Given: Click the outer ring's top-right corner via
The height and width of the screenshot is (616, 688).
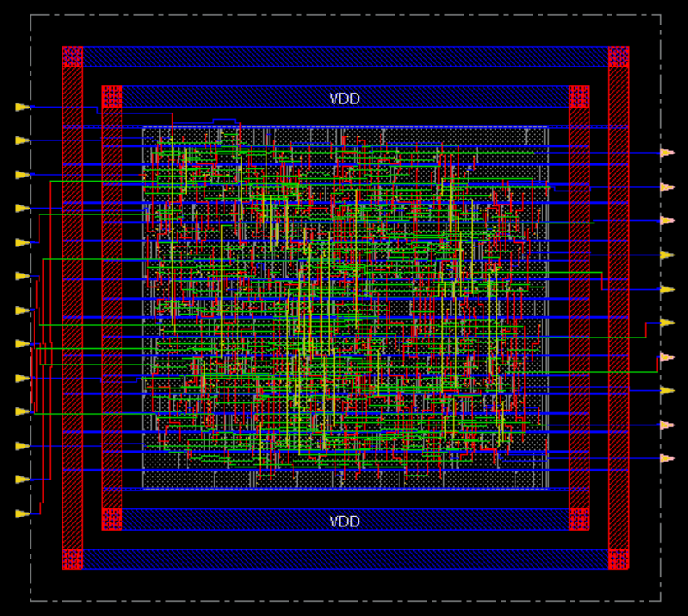Looking at the screenshot, I should (x=619, y=57).
